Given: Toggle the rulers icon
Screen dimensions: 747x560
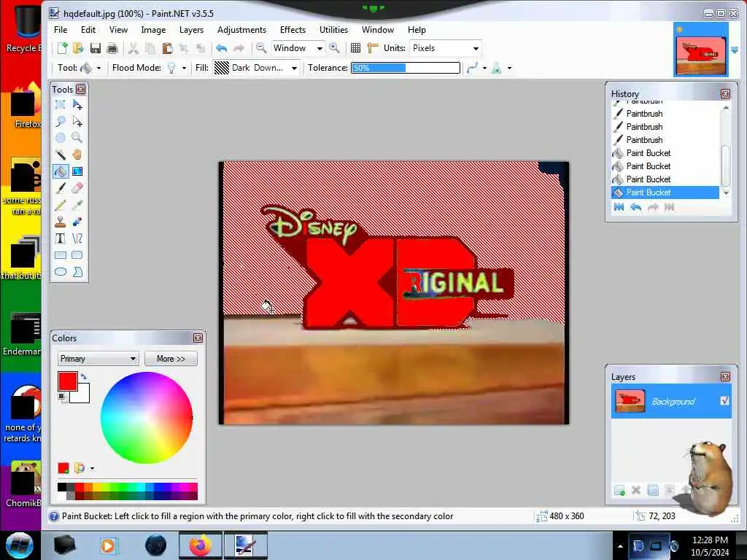Looking at the screenshot, I should click(x=373, y=48).
